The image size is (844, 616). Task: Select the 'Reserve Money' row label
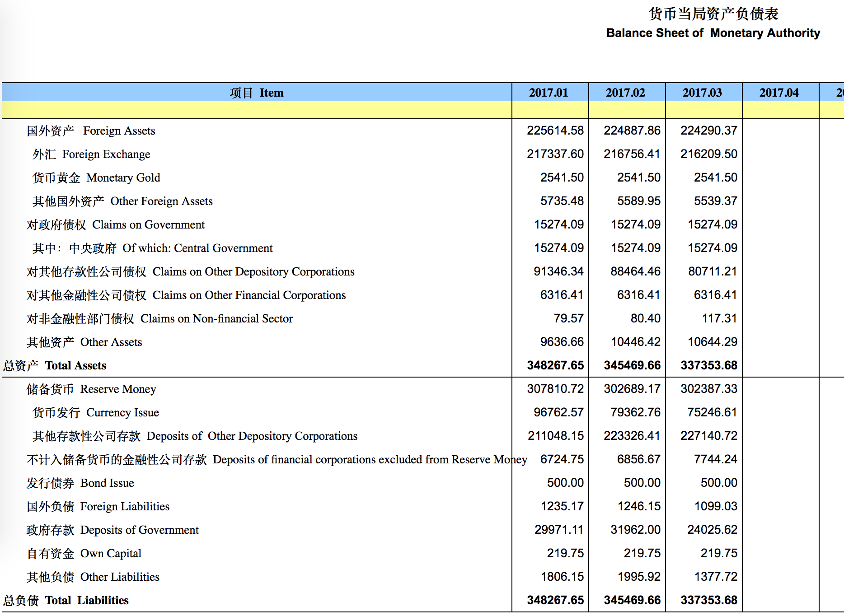91,389
